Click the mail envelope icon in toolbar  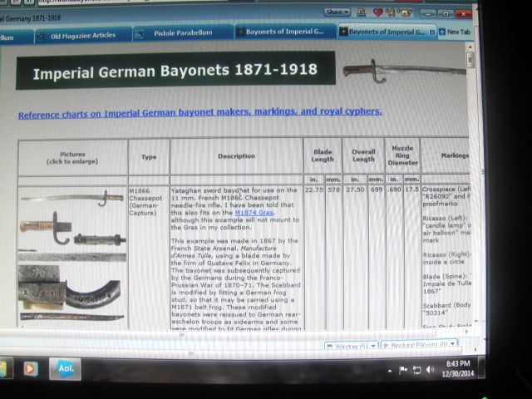click(406, 13)
